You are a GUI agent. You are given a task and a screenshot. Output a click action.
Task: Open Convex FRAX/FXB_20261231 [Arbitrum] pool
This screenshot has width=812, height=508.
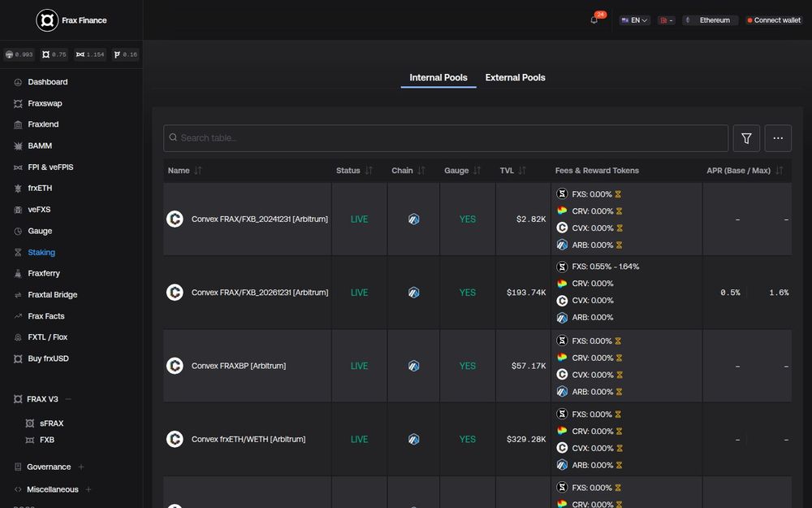click(x=260, y=293)
